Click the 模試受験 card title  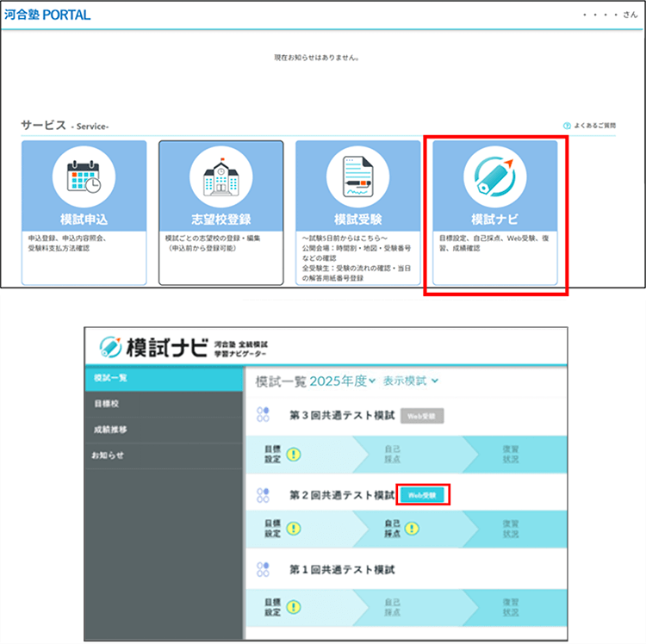pos(358,219)
